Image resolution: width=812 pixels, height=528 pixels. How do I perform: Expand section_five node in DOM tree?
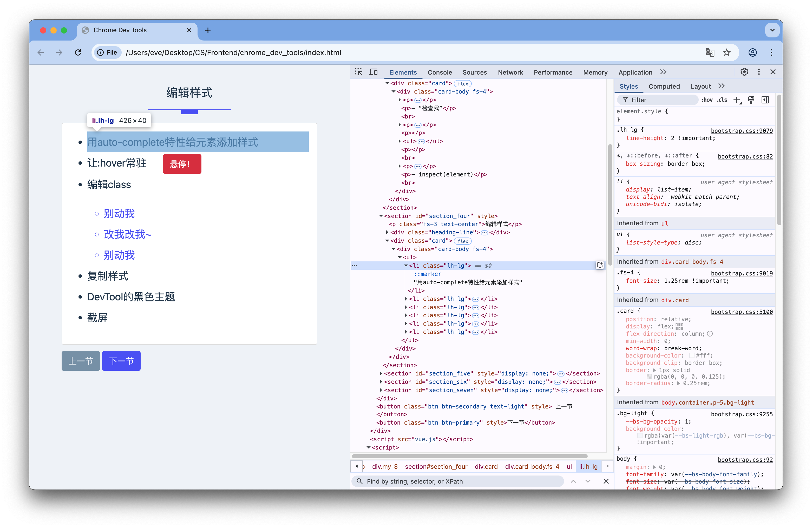tap(381, 373)
